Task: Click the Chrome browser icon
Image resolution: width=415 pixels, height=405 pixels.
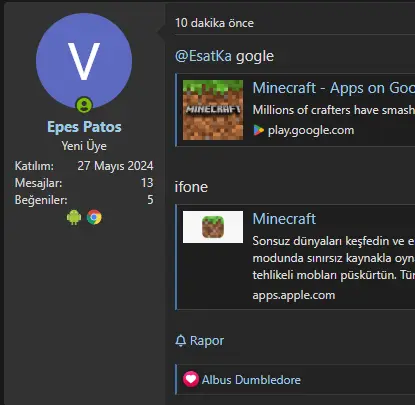Action: click(x=94, y=217)
